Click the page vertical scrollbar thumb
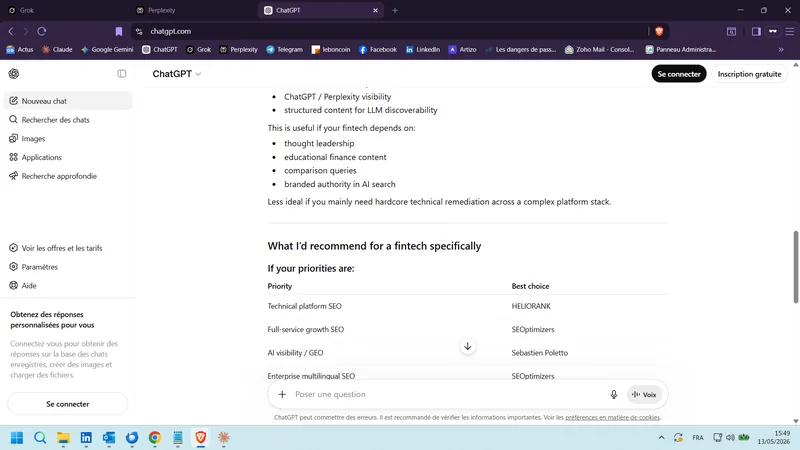800x450 pixels. [x=795, y=267]
